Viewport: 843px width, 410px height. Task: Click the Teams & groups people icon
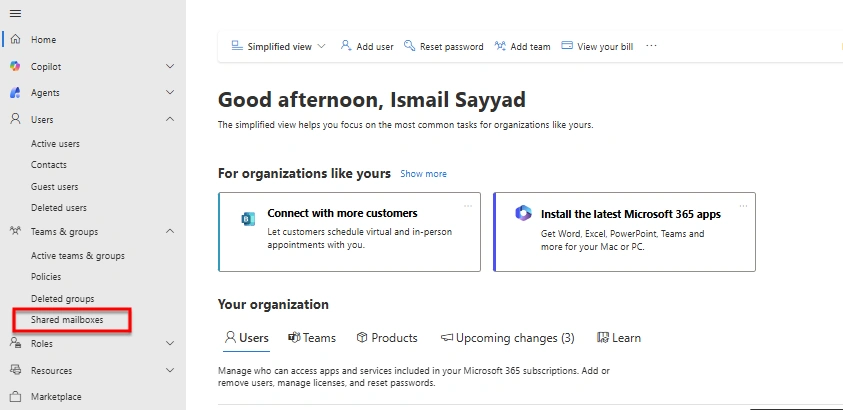(x=15, y=231)
